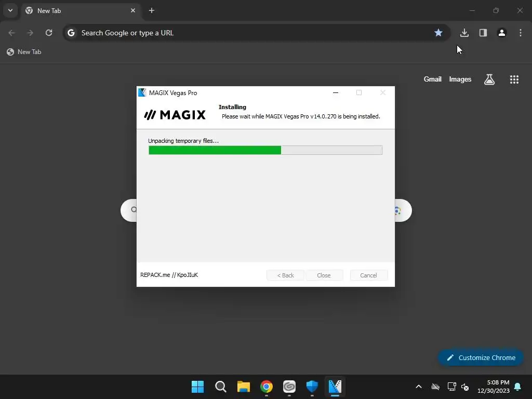
Task: Click the Chrome taskbar icon
Action: 267,387
